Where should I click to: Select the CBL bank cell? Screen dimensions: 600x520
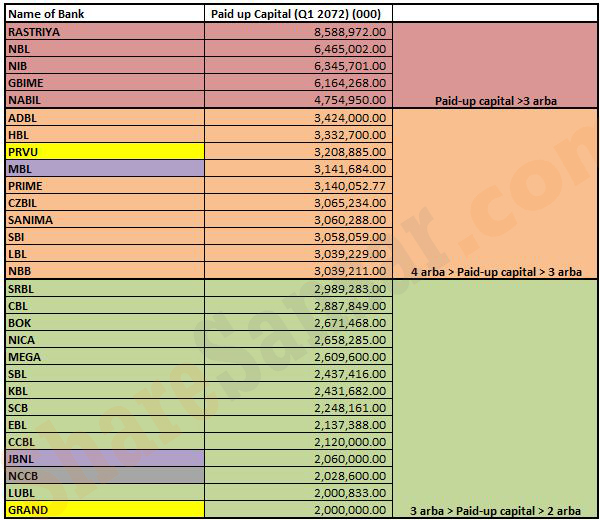click(105, 306)
